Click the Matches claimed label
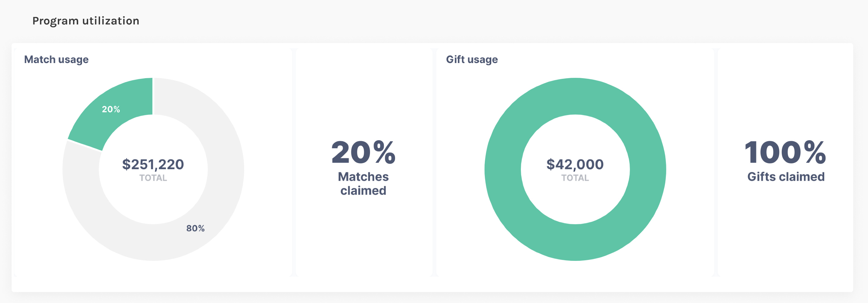Screen dimensions: 868x303 [363, 184]
